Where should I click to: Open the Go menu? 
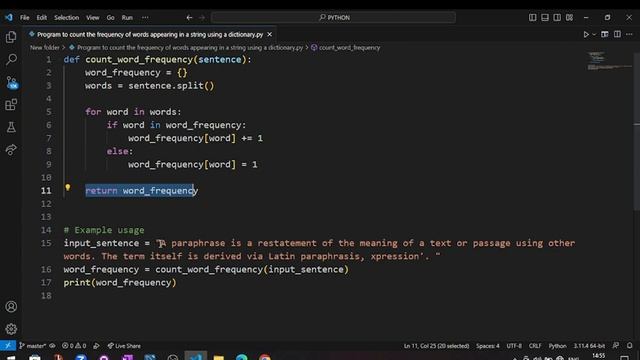click(111, 18)
